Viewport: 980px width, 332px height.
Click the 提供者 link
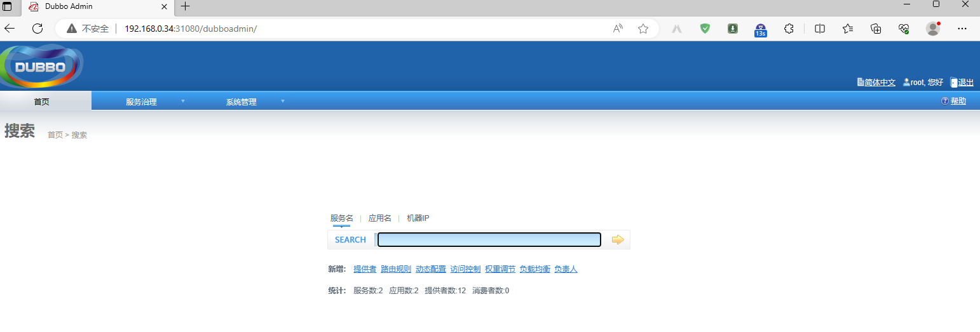click(365, 269)
